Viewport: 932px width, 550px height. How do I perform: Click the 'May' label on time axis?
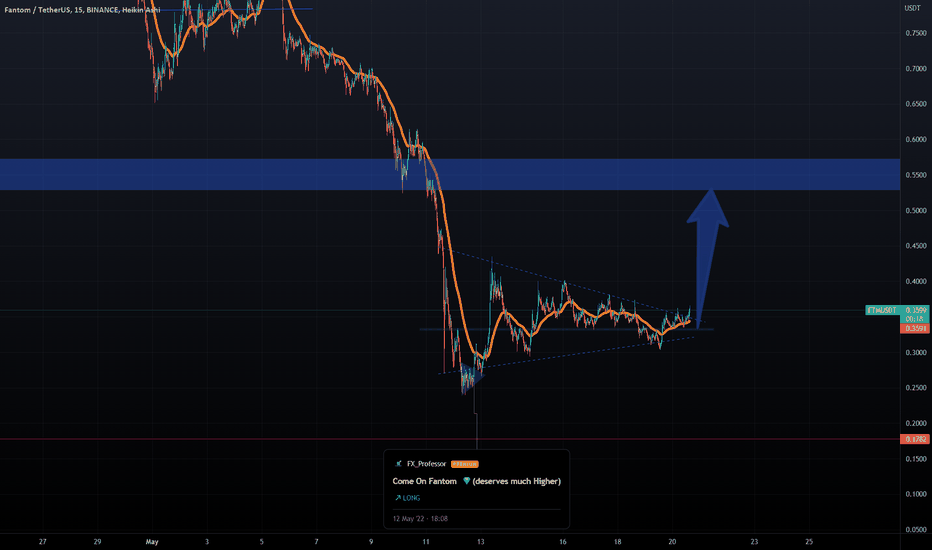click(152, 542)
